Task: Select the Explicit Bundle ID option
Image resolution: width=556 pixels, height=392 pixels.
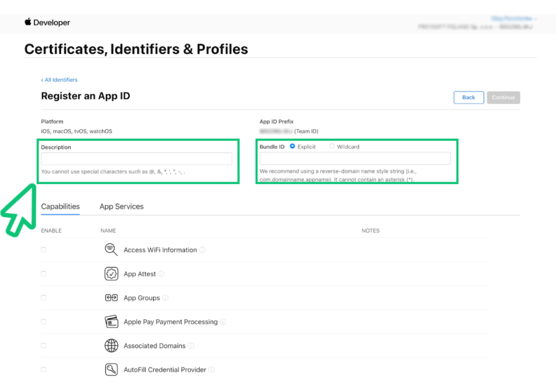Action: click(293, 146)
